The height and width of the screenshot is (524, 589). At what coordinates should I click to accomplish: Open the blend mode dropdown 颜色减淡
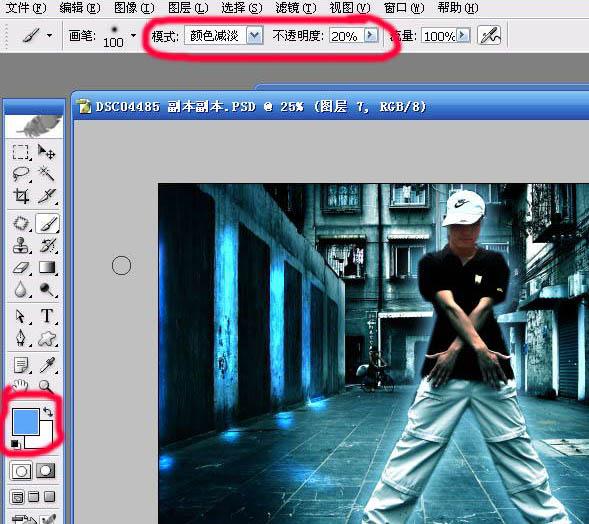click(x=224, y=36)
